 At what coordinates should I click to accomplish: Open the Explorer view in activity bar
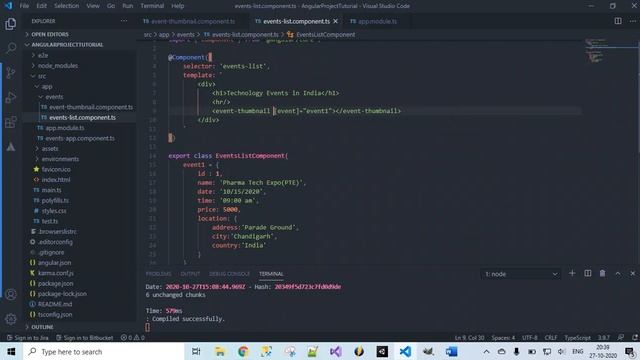[11, 24]
